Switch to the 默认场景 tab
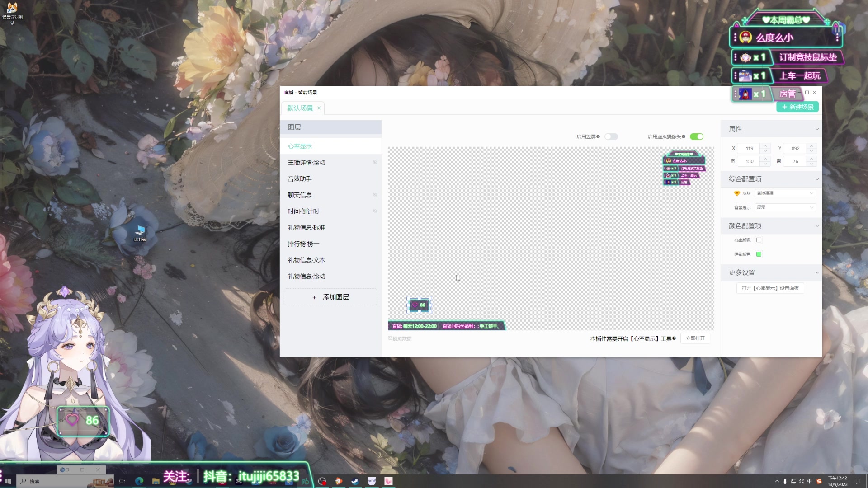The height and width of the screenshot is (488, 868). tap(300, 108)
